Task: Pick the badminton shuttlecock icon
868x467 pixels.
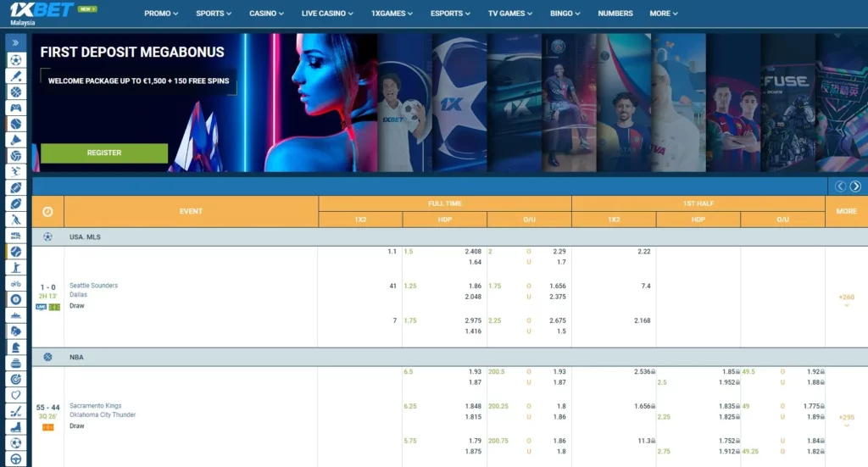Action: click(x=15, y=140)
